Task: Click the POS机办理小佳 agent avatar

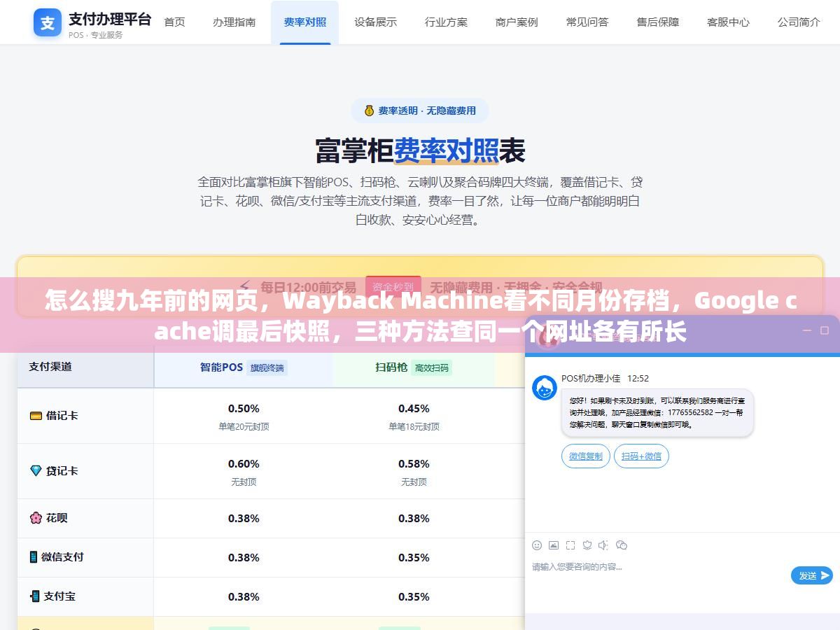Action: [x=545, y=388]
